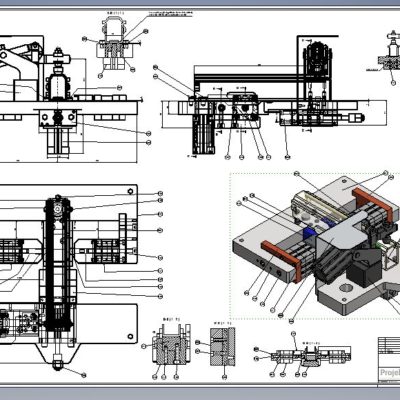Select the colored isometric 3D assembly view
Image resolution: width=400 pixels, height=400 pixels.
315,246
